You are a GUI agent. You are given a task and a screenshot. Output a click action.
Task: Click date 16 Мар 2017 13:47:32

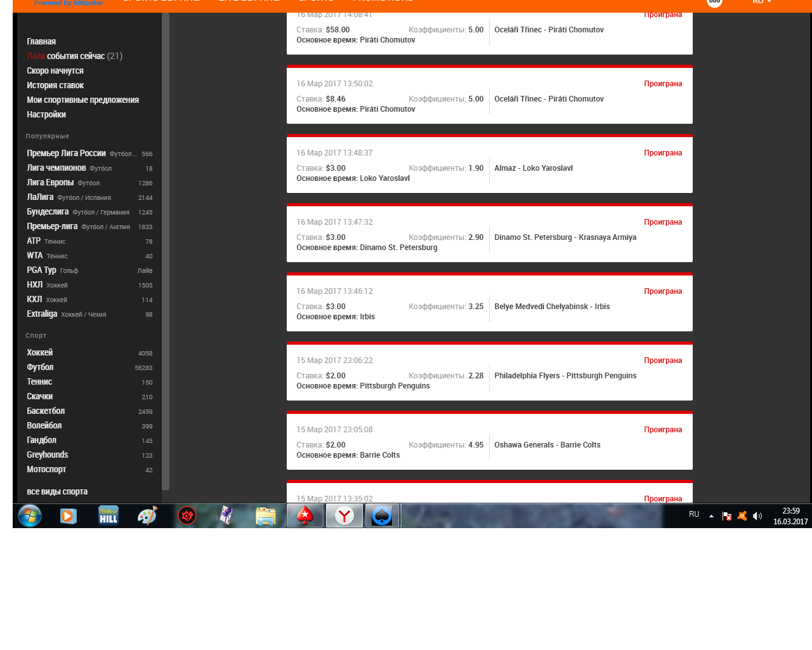click(x=334, y=222)
